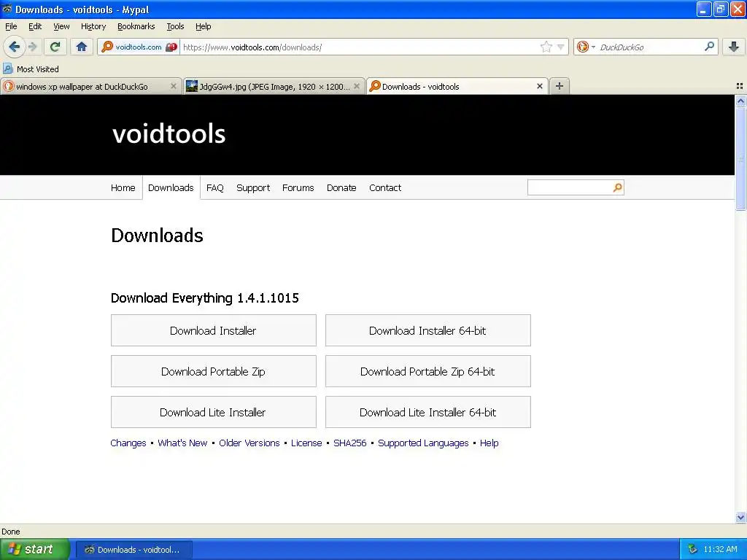Viewport: 747px width, 560px height.
Task: Open the Help link below downloads
Action: coord(489,443)
